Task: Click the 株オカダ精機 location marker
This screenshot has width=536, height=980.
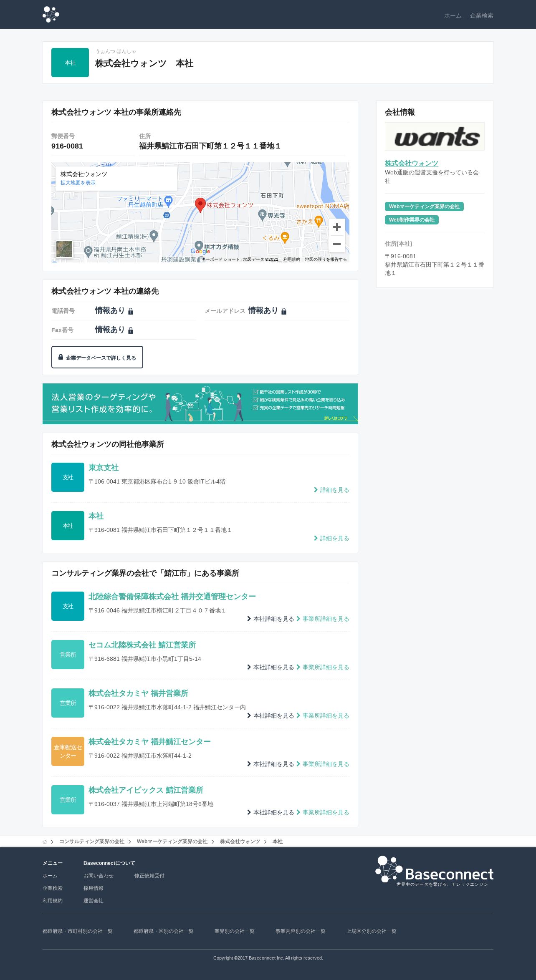Action: pyautogui.click(x=199, y=246)
